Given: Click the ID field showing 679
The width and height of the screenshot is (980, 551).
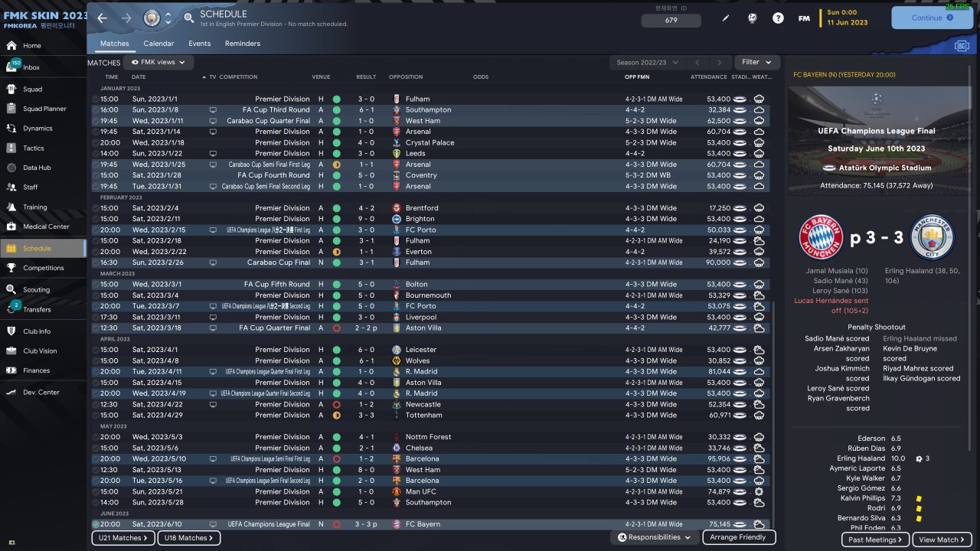Looking at the screenshot, I should [x=671, y=20].
